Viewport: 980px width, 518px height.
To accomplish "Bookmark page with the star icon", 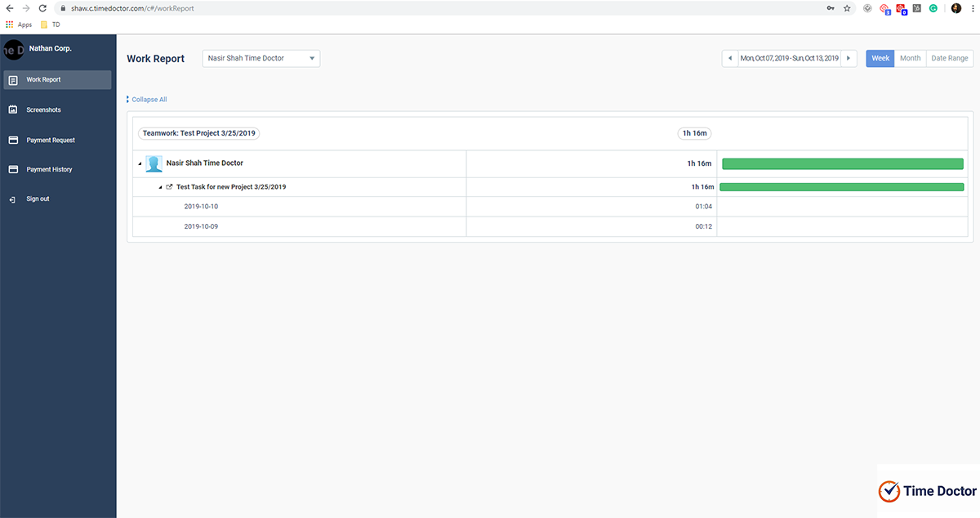I will pos(847,8).
